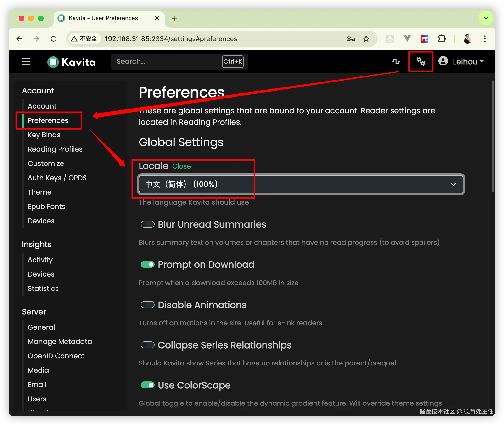This screenshot has height=425, width=504.
Task: Click the browser reload page icon
Action: click(54, 39)
